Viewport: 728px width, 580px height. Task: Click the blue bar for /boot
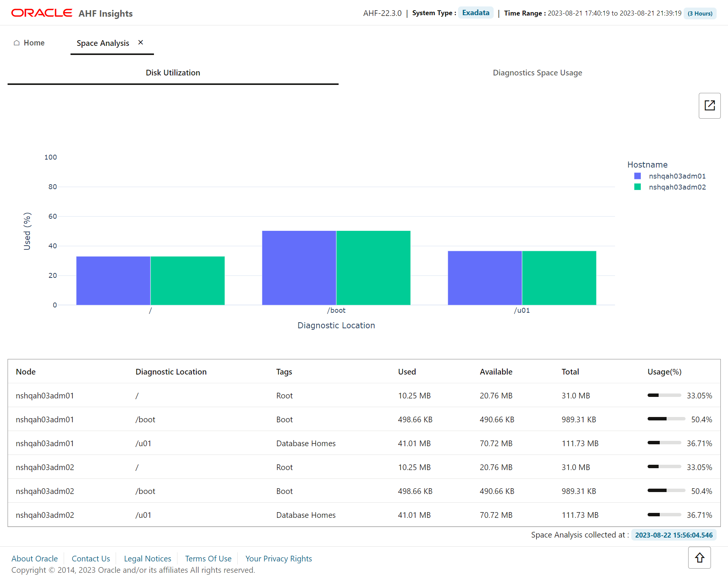pos(299,268)
